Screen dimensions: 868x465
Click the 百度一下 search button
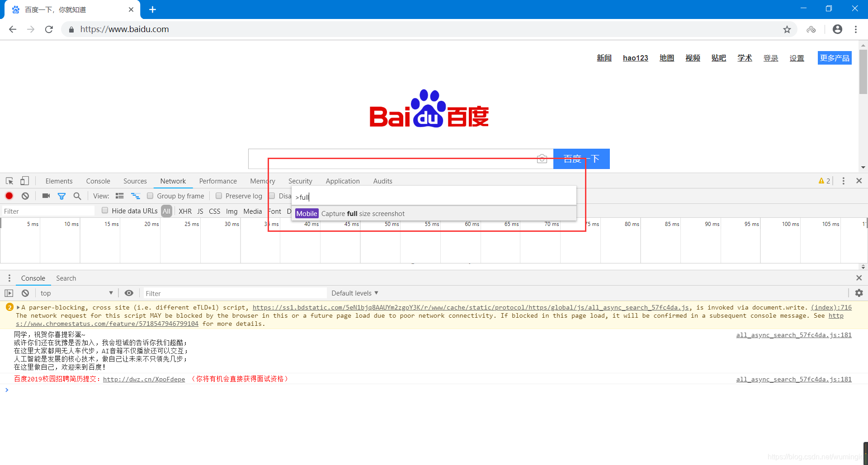[581, 159]
